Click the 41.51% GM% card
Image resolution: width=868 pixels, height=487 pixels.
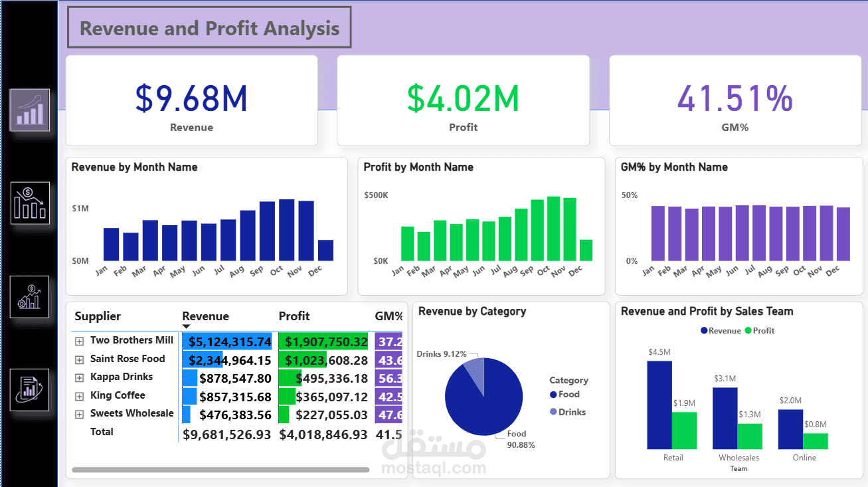(x=735, y=100)
